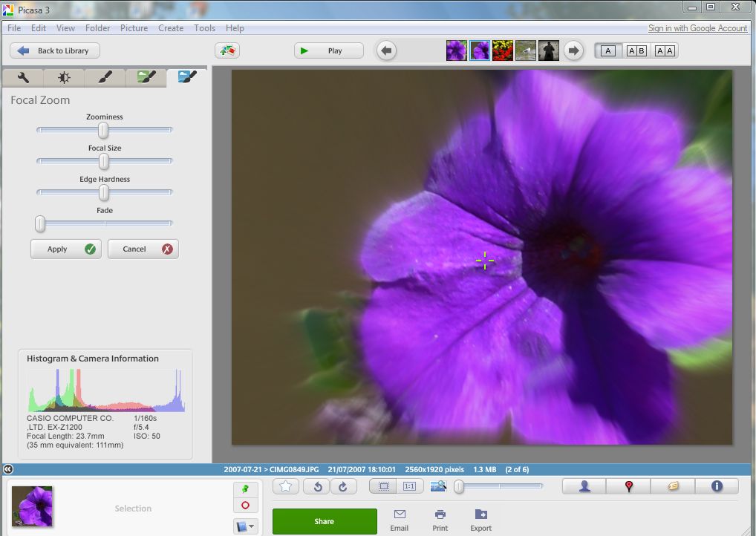The width and height of the screenshot is (756, 536).
Task: Click the green pushpin hold icon
Action: point(245,488)
